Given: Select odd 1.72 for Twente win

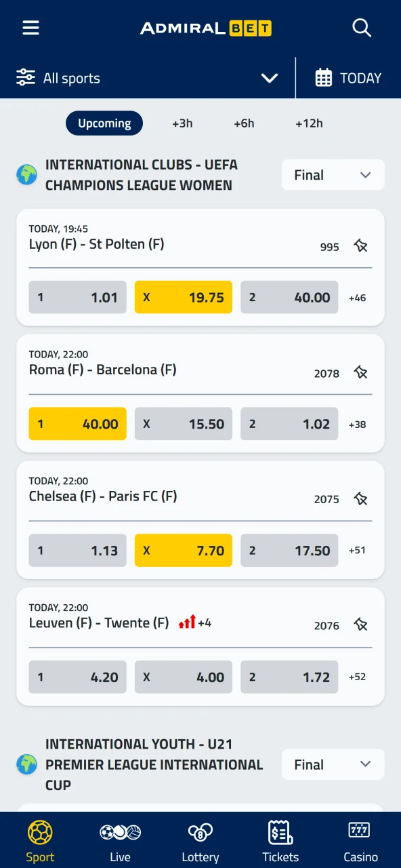Looking at the screenshot, I should coord(289,677).
